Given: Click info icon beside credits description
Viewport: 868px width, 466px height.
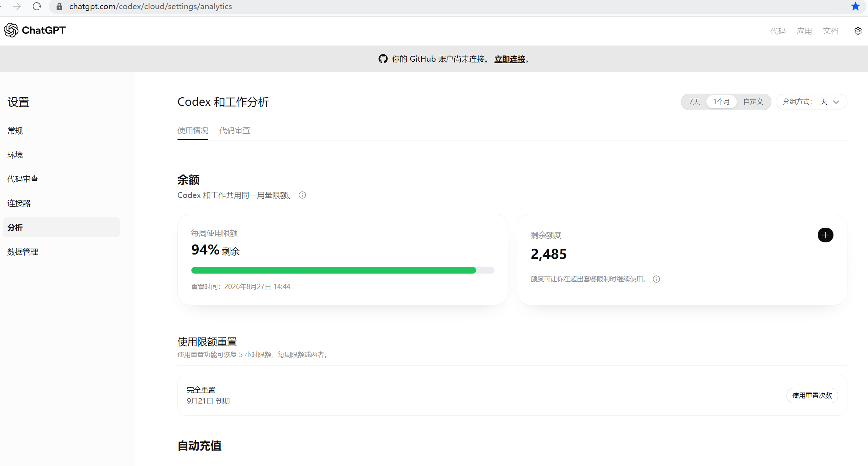Looking at the screenshot, I should coord(656,279).
